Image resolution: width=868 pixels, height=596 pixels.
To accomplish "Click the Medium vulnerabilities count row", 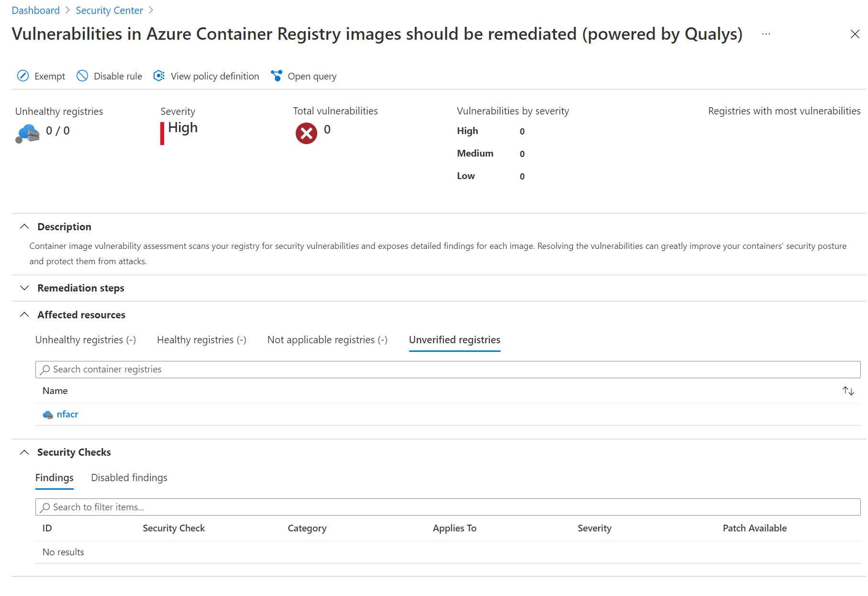I will [x=491, y=153].
